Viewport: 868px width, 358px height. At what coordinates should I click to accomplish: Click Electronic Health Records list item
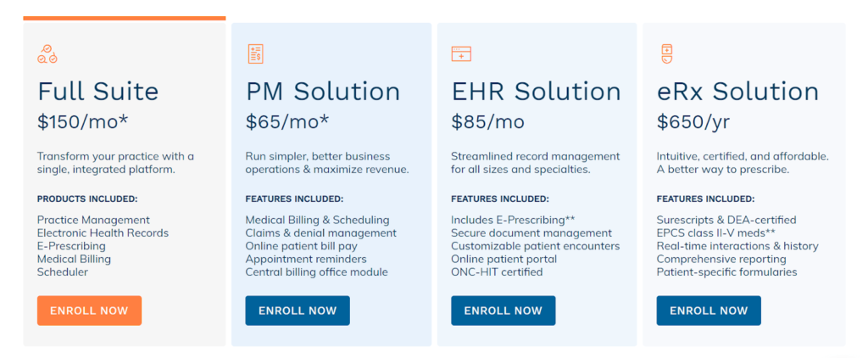click(103, 232)
